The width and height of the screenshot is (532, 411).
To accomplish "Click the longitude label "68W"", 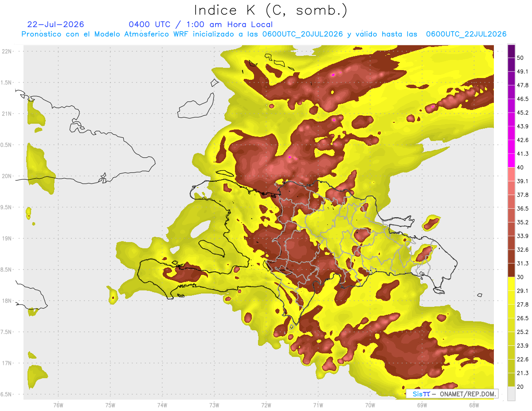I will click(x=474, y=405).
